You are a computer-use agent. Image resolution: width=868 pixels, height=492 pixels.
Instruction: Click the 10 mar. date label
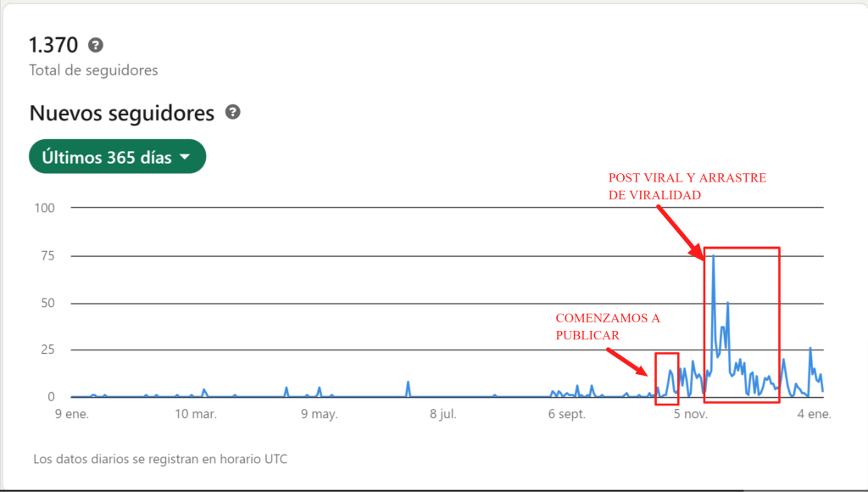(195, 415)
